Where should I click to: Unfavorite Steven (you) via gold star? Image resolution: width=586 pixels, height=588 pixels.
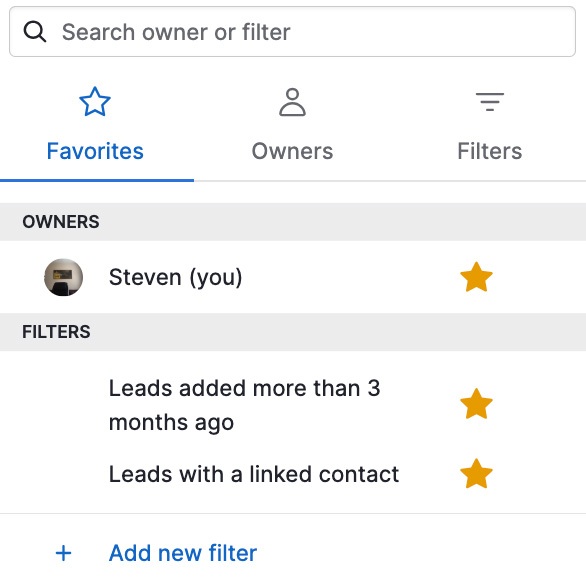476,277
